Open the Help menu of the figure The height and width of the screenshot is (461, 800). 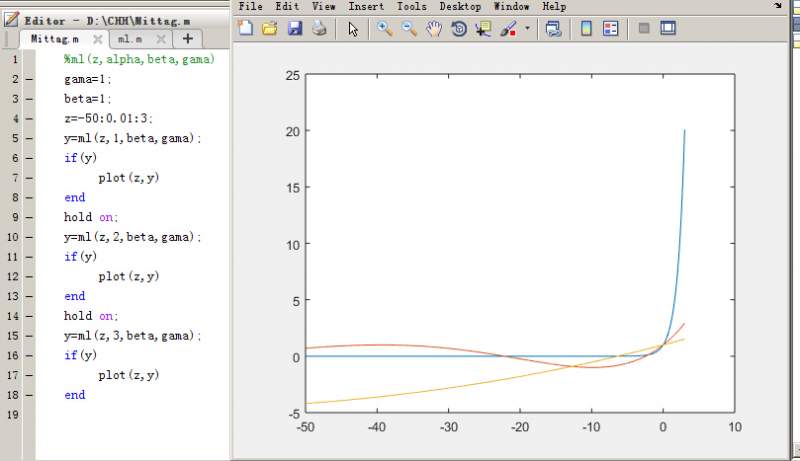[554, 7]
